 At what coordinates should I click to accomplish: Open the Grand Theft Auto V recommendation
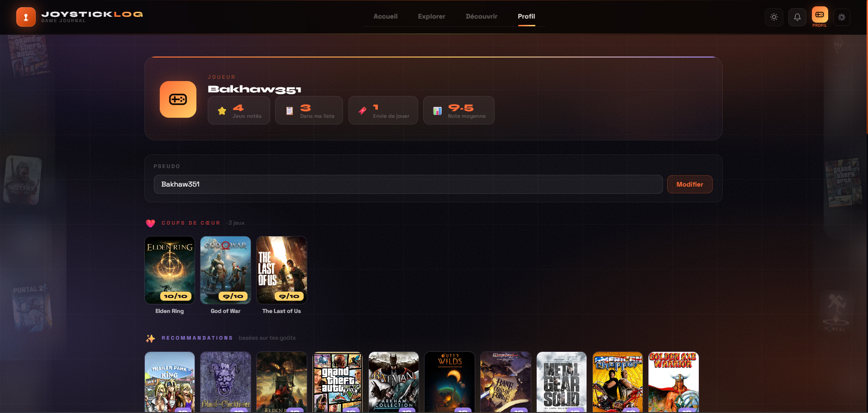click(x=338, y=382)
